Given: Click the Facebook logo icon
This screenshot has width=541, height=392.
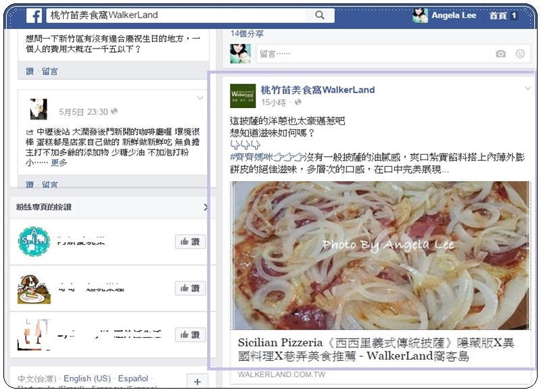Looking at the screenshot, I should 34,16.
